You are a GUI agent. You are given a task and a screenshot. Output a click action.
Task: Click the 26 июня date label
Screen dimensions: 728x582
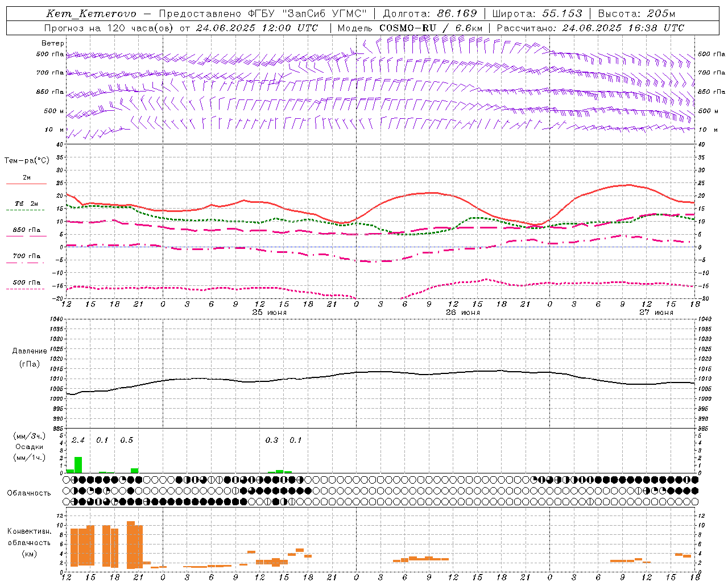462,313
